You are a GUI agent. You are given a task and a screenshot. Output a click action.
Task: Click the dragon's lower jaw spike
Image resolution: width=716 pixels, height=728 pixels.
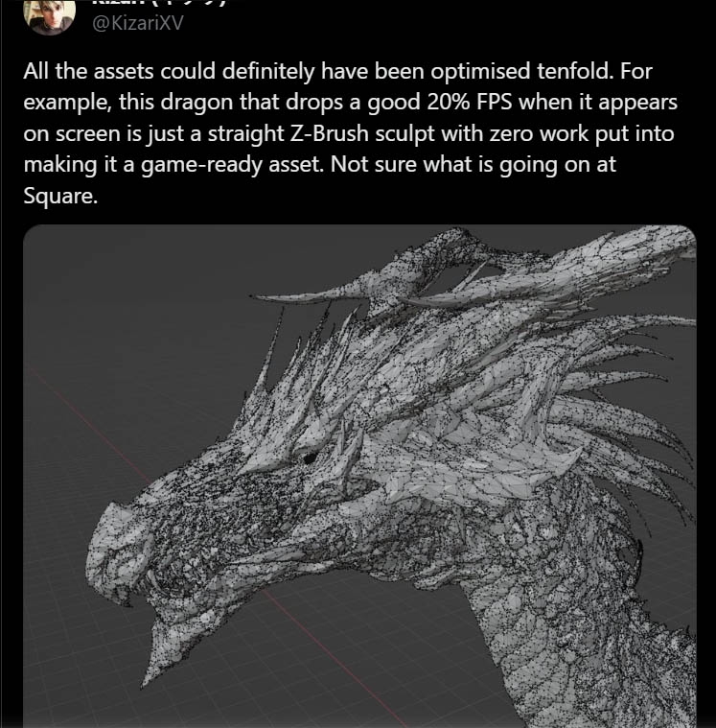[155, 659]
